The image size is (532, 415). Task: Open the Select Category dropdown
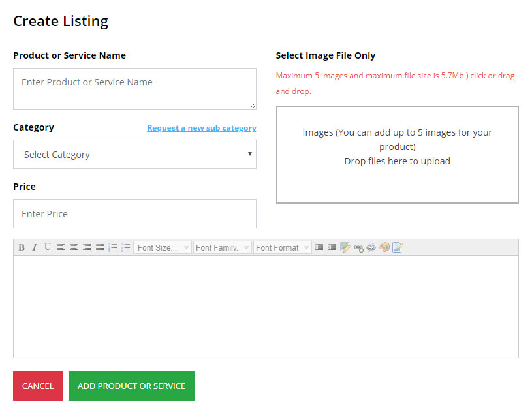[134, 155]
